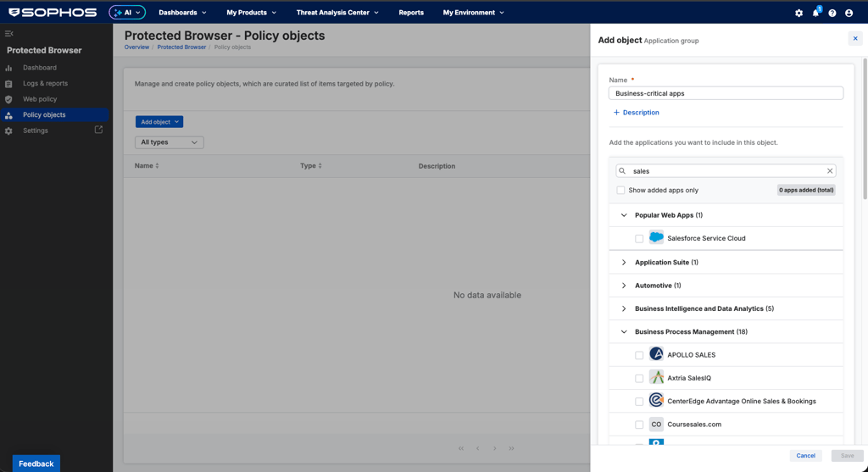The image size is (868, 472).
Task: Open the help question mark icon
Action: [832, 13]
